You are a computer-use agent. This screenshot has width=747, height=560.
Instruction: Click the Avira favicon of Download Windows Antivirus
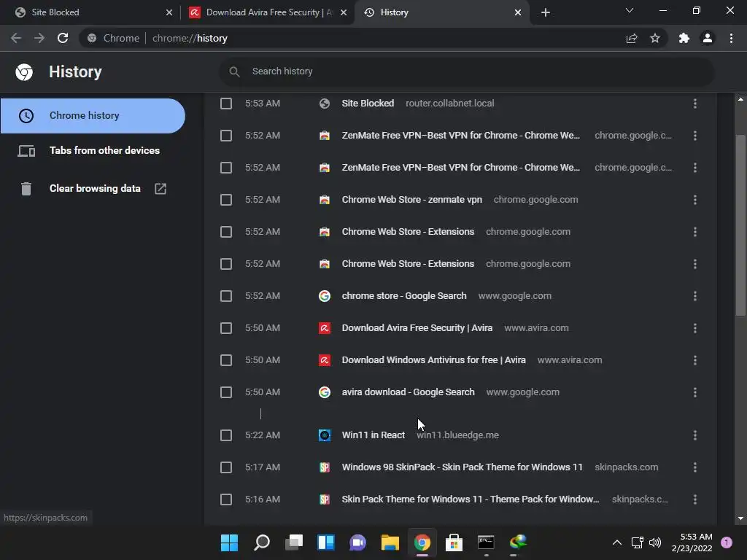tap(325, 360)
